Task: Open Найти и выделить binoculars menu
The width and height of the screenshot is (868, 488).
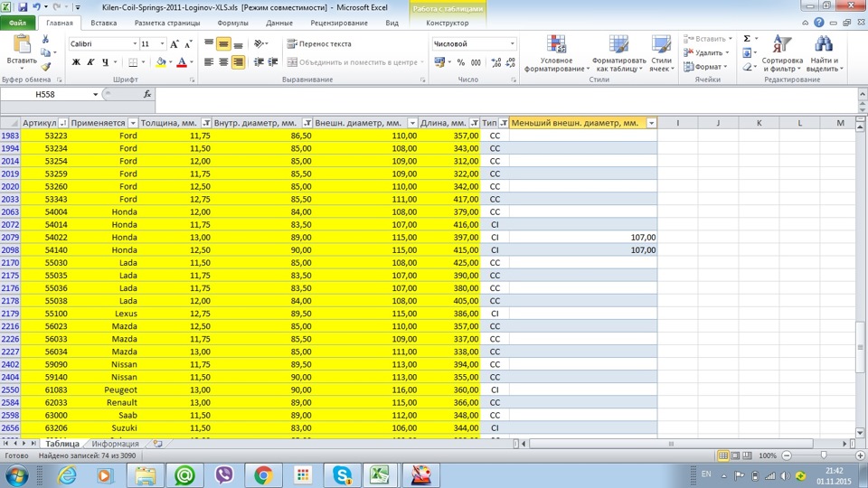Action: [x=825, y=53]
